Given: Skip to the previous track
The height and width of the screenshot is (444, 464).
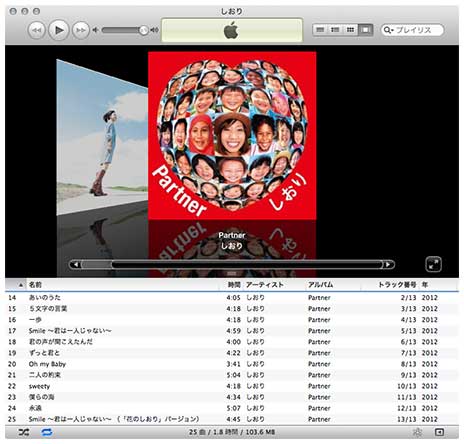Looking at the screenshot, I should 37,30.
